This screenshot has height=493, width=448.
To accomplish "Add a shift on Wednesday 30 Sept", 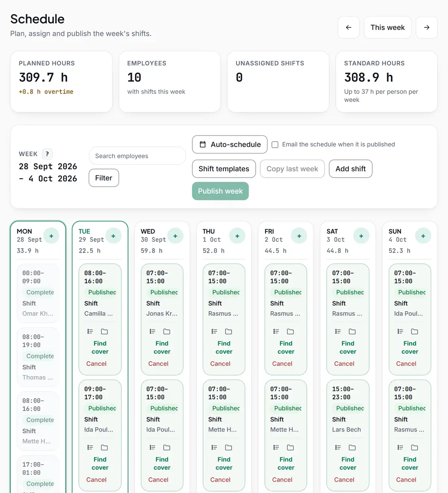I will [175, 236].
